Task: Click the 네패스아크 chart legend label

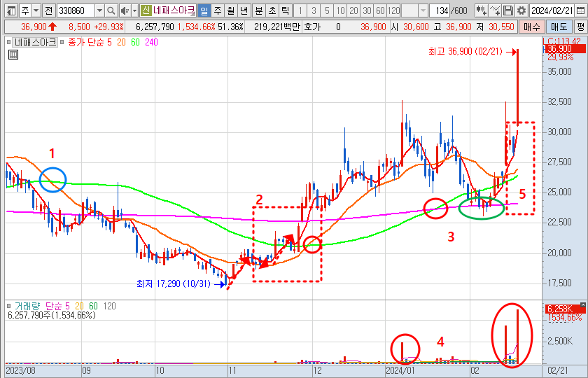Action: click(35, 43)
